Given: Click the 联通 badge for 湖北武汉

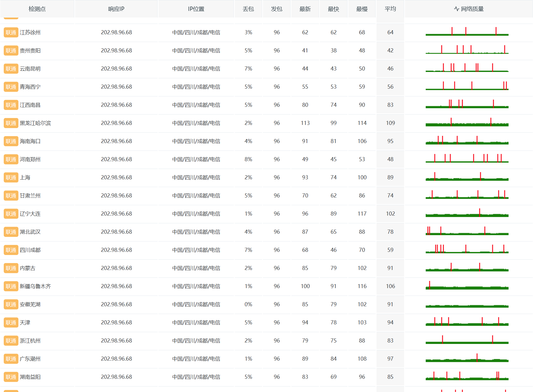Looking at the screenshot, I should point(11,232).
